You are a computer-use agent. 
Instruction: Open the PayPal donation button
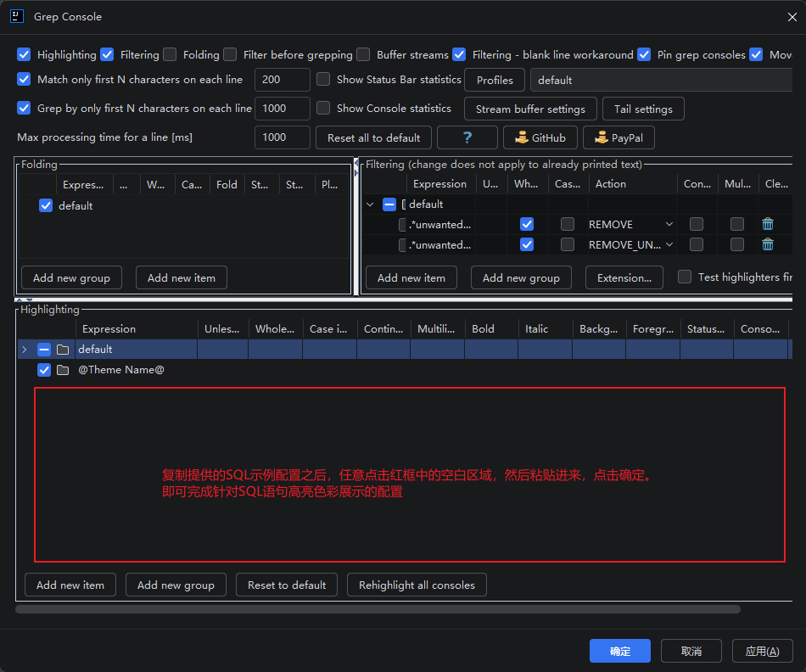618,137
